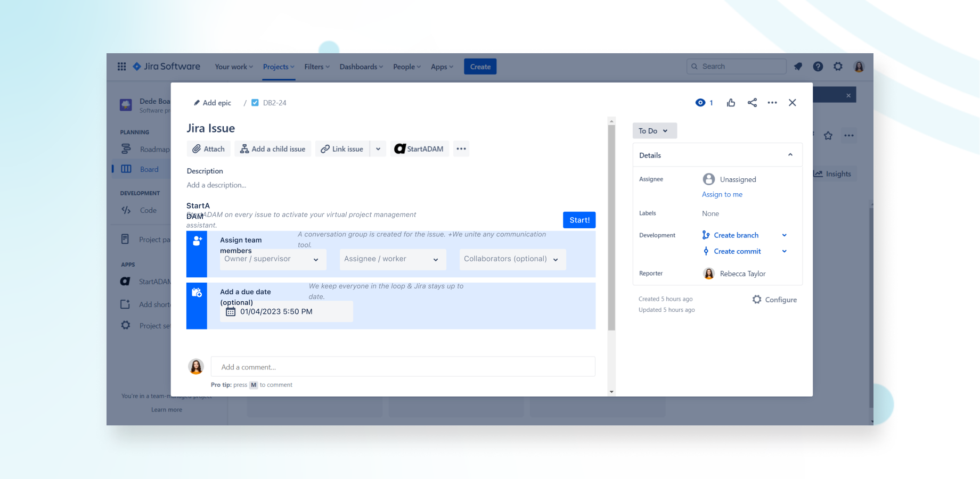Open Roadmap in the sidebar
Screen dimensions: 980x479
[x=145, y=149]
